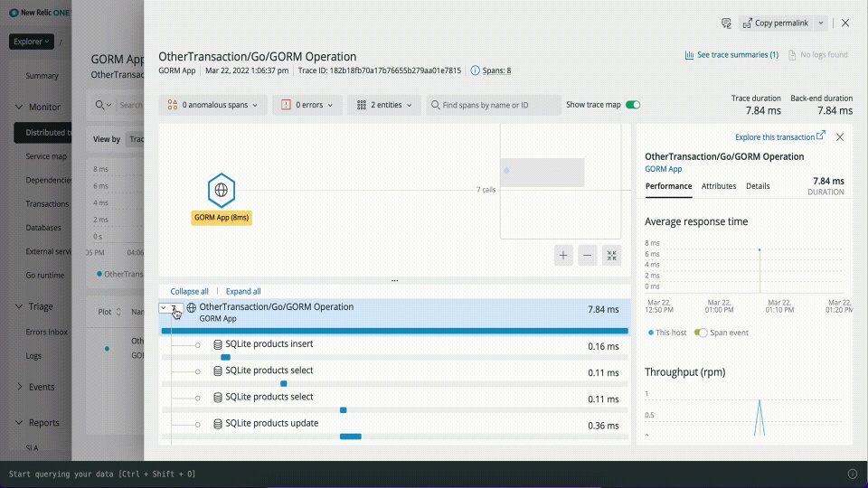Image resolution: width=868 pixels, height=488 pixels.
Task: Click the query bar info icon
Action: point(853,474)
